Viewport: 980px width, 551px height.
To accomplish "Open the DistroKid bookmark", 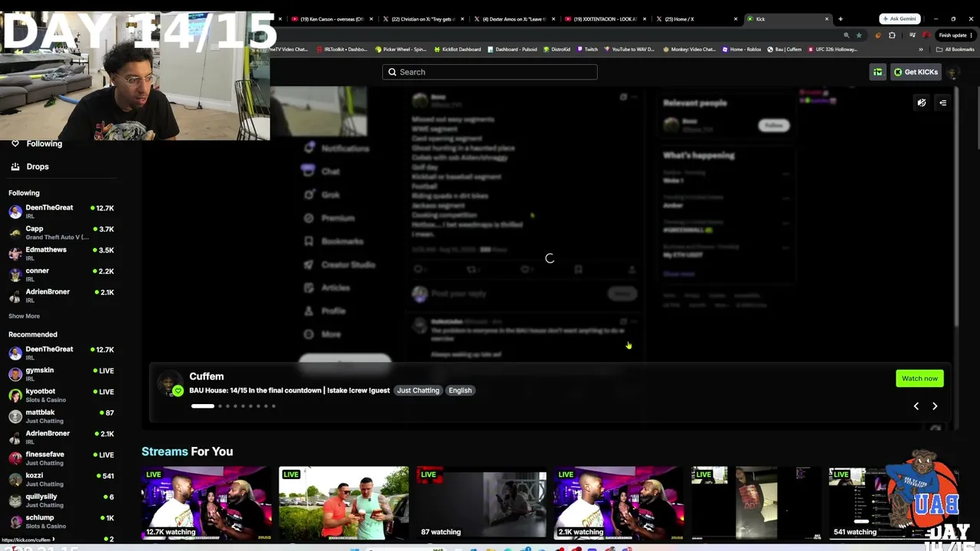I will click(x=557, y=49).
